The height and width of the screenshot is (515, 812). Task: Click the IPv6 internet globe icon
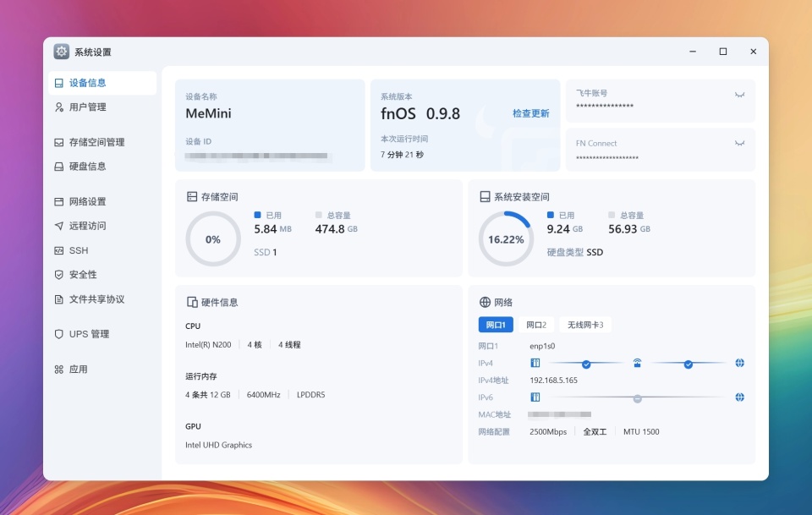(739, 397)
